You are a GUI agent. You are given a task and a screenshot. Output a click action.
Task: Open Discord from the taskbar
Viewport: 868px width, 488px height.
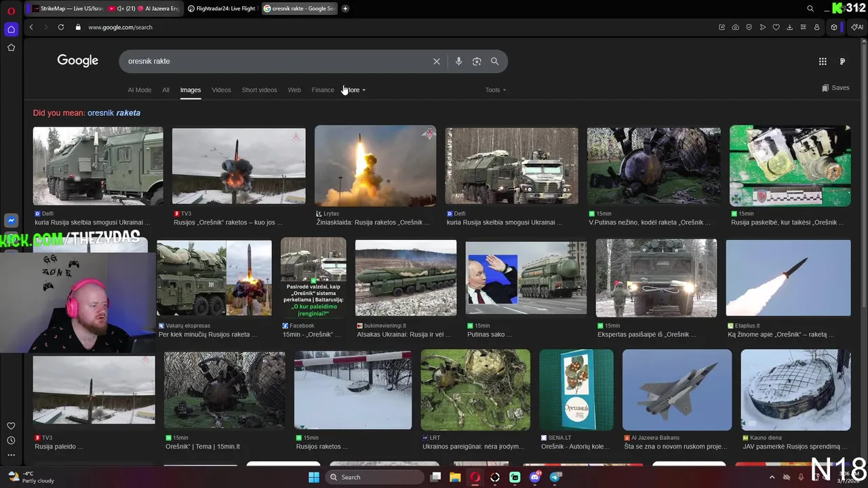click(x=535, y=477)
